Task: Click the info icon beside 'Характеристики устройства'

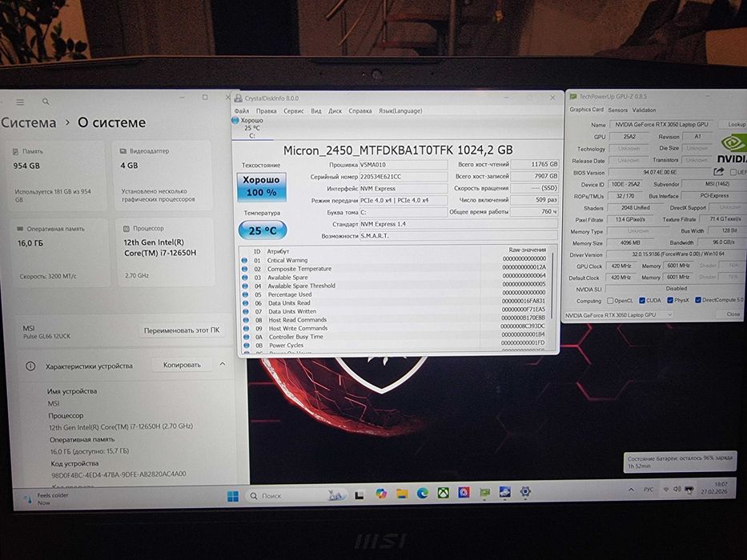Action: (x=30, y=366)
